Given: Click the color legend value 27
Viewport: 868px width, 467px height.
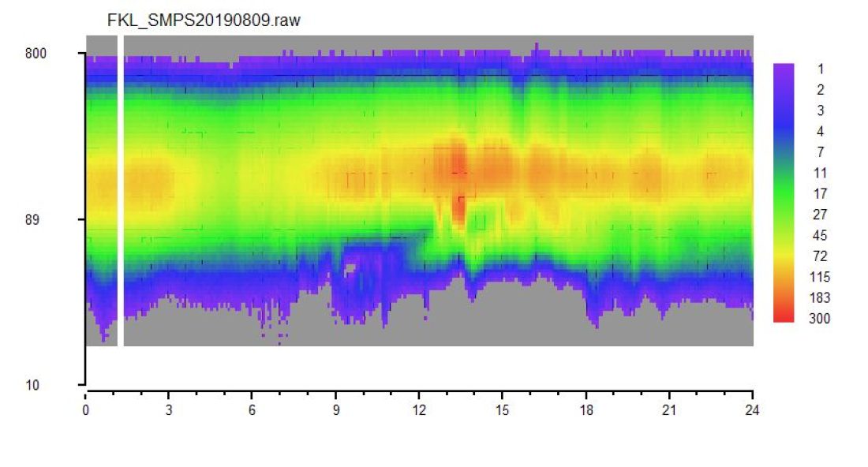Looking at the screenshot, I should 820,215.
